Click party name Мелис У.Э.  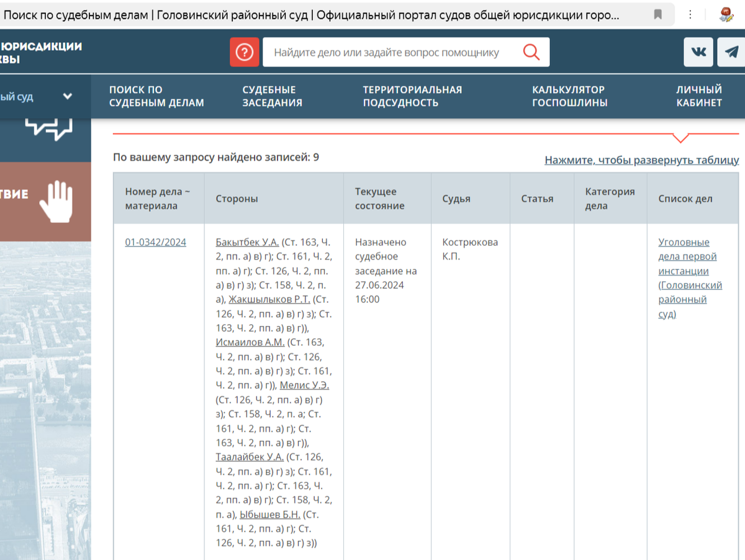click(x=304, y=385)
